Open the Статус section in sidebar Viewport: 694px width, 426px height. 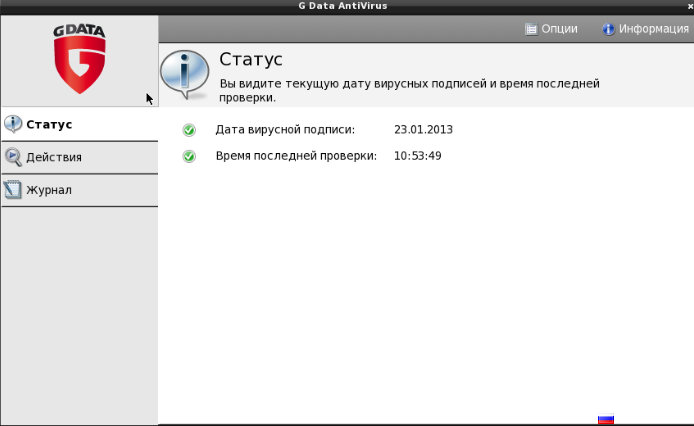80,124
